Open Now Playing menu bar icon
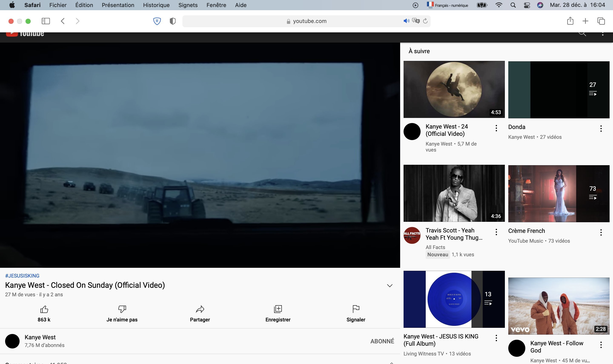The image size is (613, 364). pyautogui.click(x=415, y=5)
